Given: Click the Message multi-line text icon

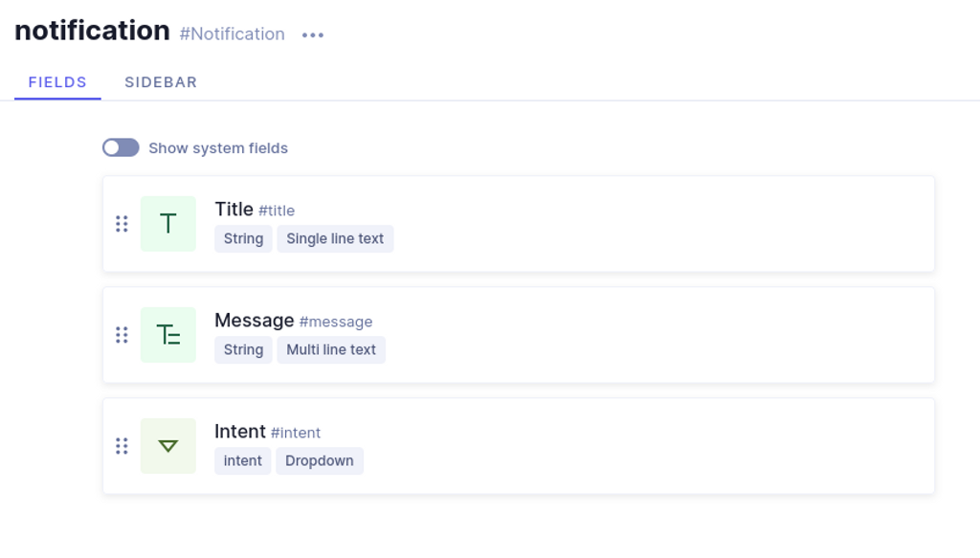Looking at the screenshot, I should coord(168,335).
